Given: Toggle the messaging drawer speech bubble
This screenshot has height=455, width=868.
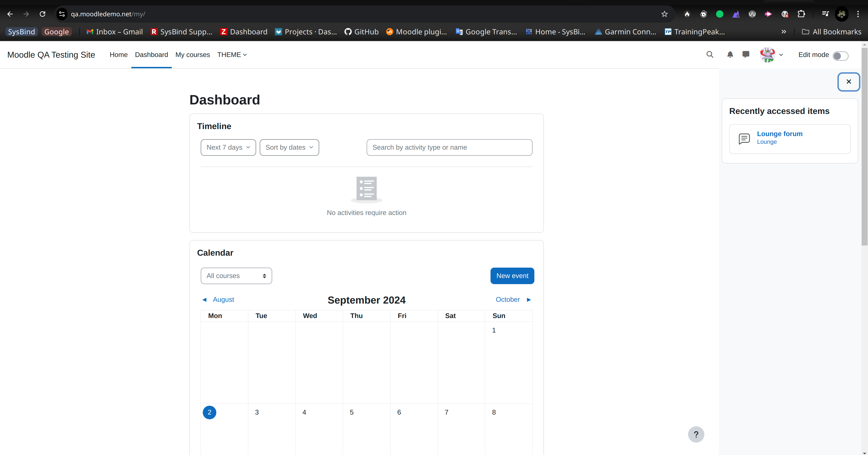Looking at the screenshot, I should pos(746,55).
